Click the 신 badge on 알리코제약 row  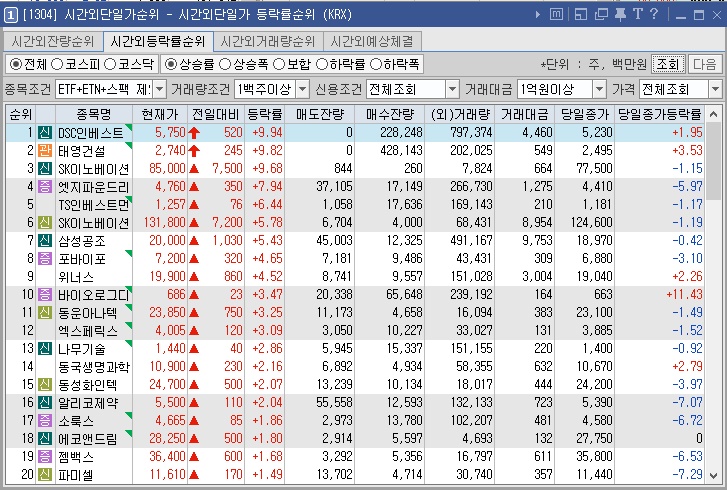pyautogui.click(x=45, y=402)
